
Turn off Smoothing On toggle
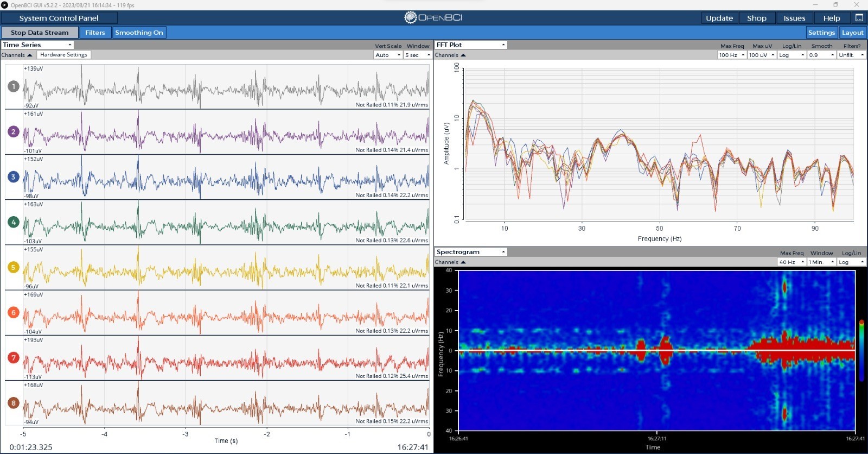pyautogui.click(x=139, y=33)
